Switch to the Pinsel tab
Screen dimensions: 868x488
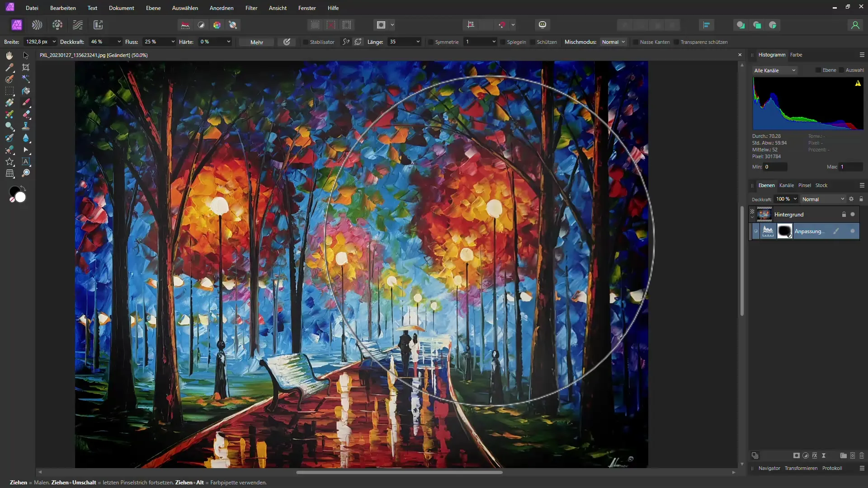pyautogui.click(x=805, y=185)
